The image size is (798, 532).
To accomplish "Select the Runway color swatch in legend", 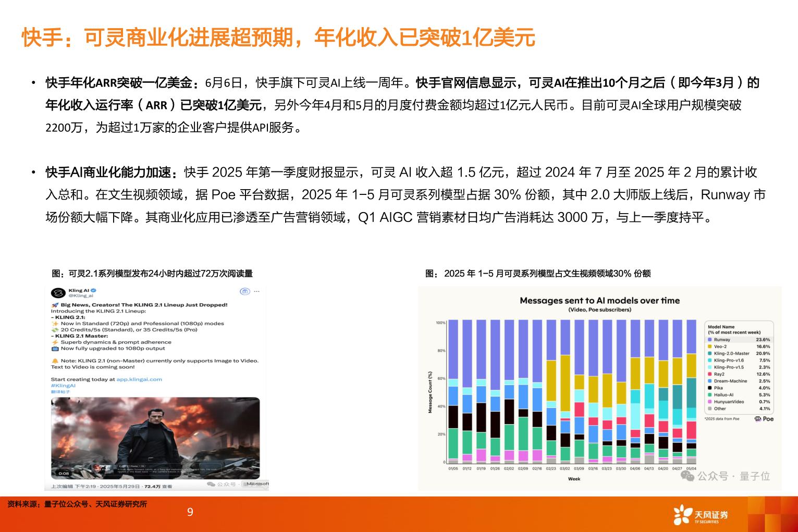I will 710,340.
